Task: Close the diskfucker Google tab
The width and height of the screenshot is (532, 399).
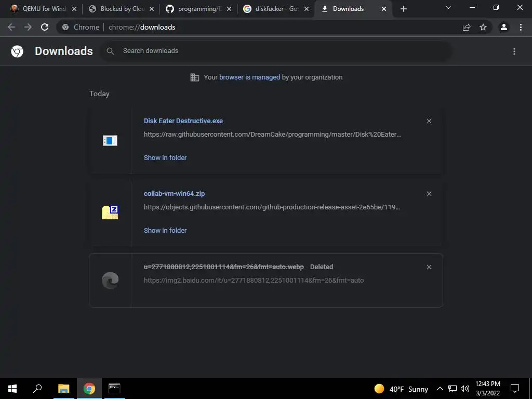Action: [x=307, y=9]
